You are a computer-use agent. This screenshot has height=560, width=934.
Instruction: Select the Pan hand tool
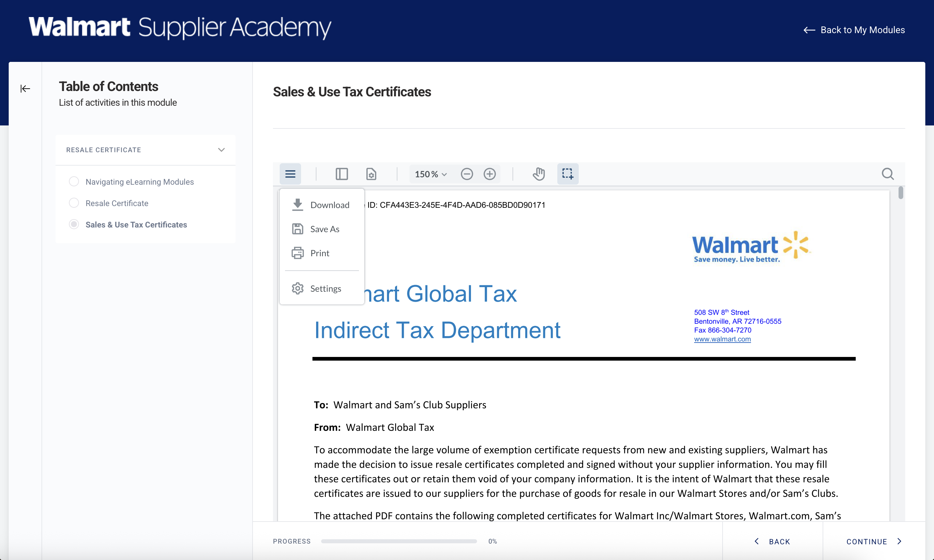point(539,174)
